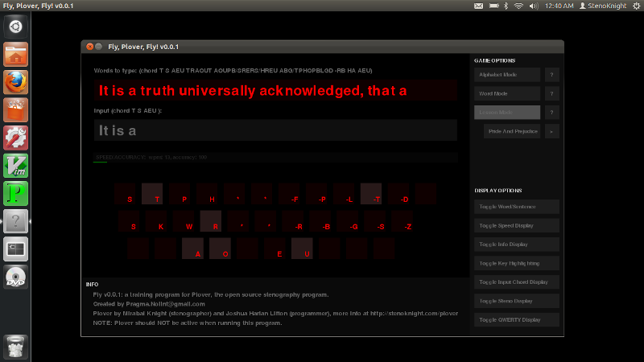The height and width of the screenshot is (362, 644).
Task: Open the Bluetooth indicator menu
Action: 506,6
